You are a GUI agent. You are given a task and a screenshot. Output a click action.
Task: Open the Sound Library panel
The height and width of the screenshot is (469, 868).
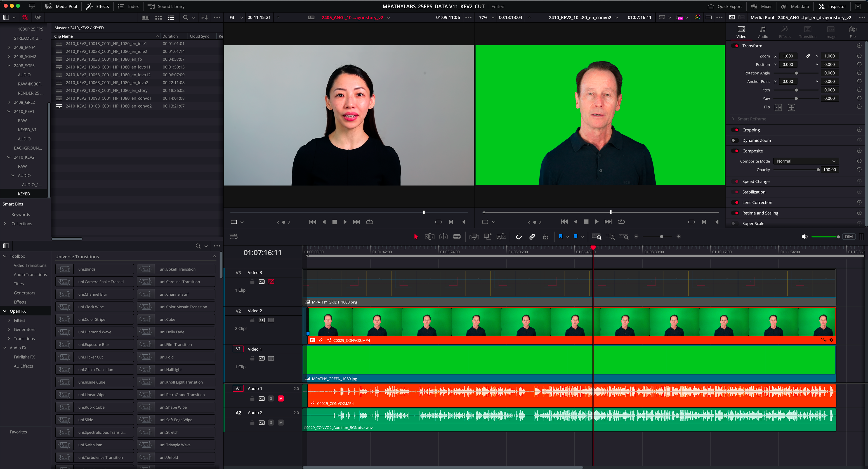click(x=166, y=6)
